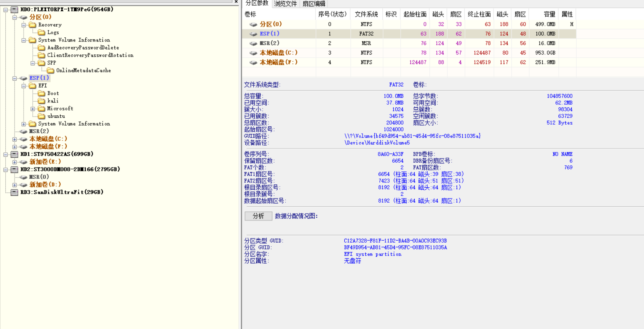Select the 本地磁盘(F:) row in partition table
The image size is (644, 329).
409,62
